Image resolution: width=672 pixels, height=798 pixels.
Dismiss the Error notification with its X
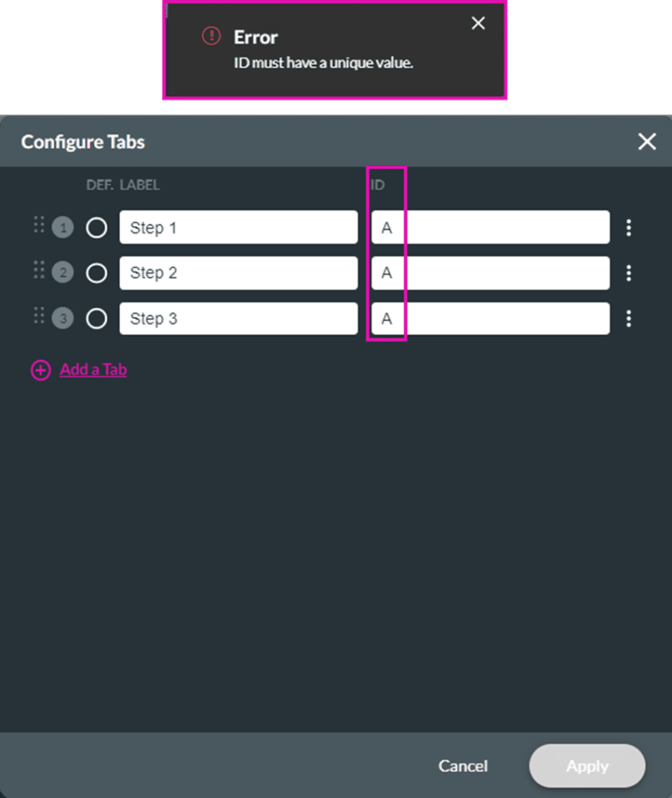(478, 23)
